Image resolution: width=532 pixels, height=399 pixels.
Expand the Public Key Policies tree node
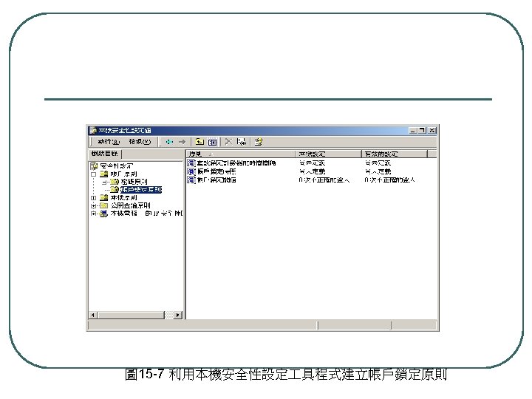point(94,205)
